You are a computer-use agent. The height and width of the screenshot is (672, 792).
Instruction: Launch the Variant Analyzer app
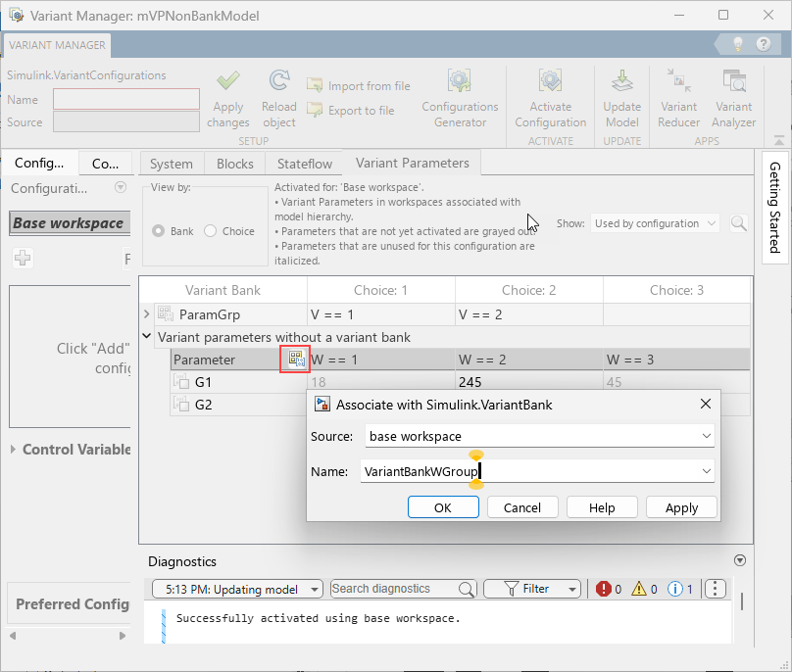coord(733,99)
